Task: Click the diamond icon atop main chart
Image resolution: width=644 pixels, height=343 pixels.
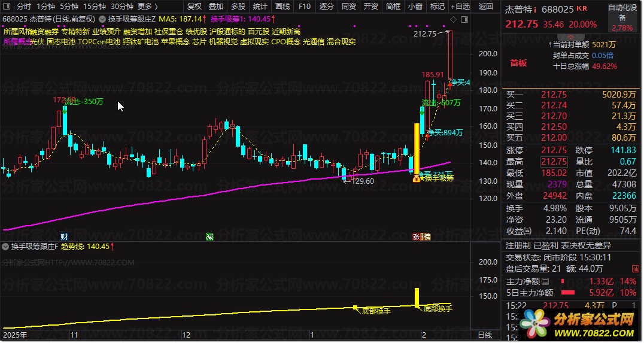Action: tap(454, 19)
